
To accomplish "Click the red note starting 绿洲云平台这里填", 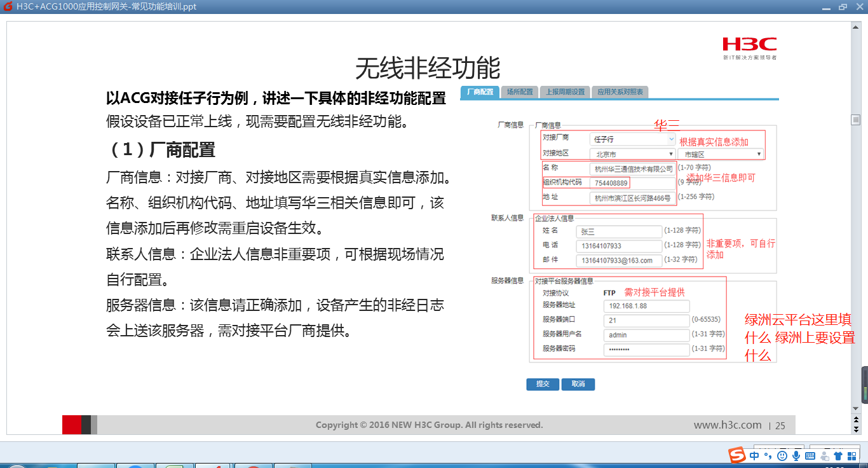I will pos(800,338).
